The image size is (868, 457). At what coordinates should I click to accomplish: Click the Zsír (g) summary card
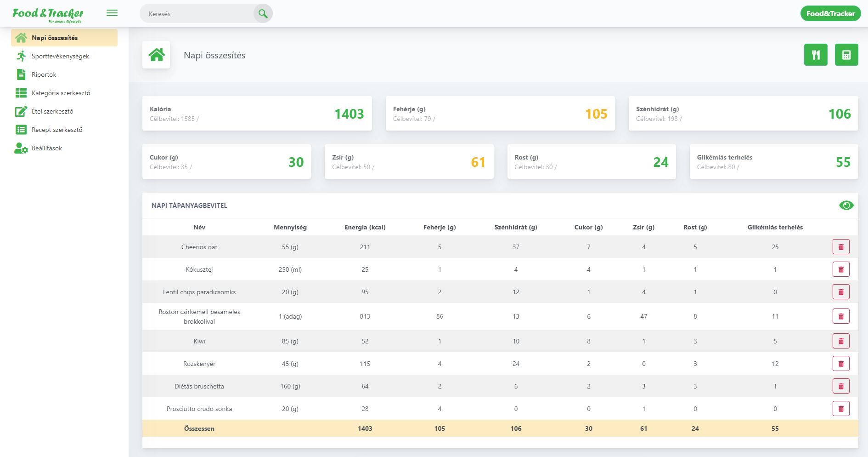click(x=409, y=161)
